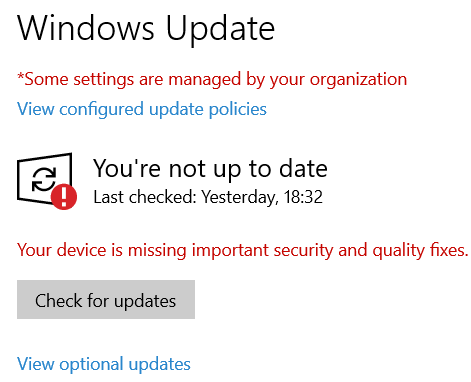The height and width of the screenshot is (382, 471).
Task: Click the circular refresh arrows symbol
Action: tap(44, 179)
